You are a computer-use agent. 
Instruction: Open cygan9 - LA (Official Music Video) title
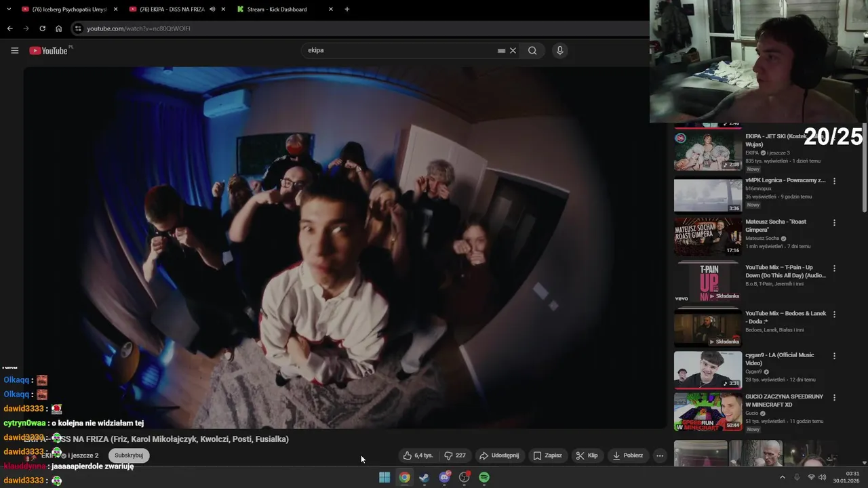pyautogui.click(x=780, y=359)
